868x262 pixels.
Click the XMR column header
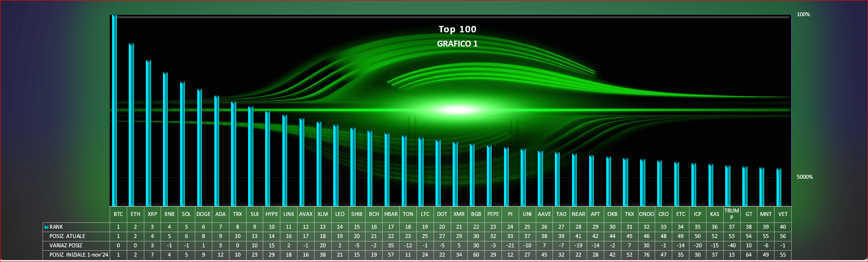459,214
